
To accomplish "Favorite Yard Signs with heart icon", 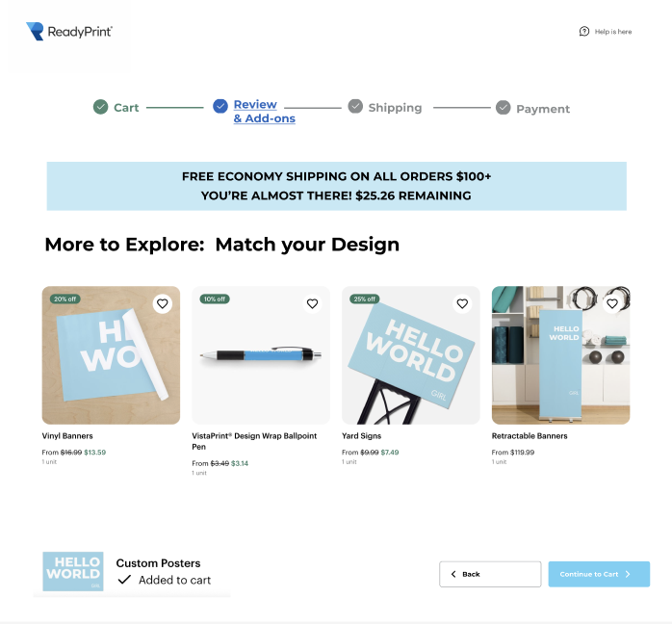I will pos(462,304).
